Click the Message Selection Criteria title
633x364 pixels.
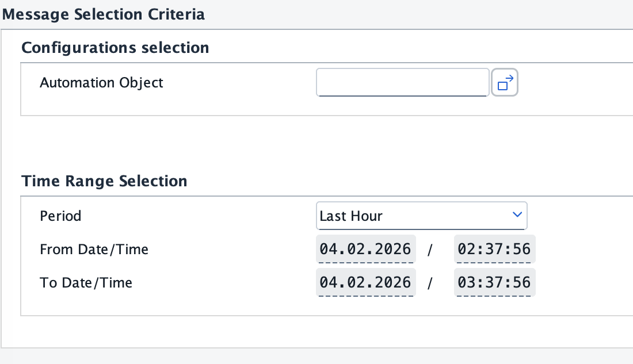(x=104, y=14)
